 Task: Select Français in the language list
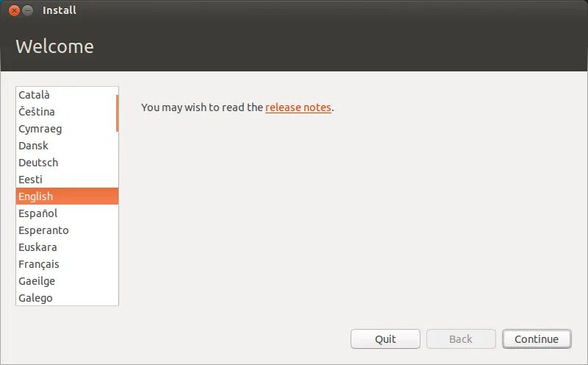coord(67,263)
